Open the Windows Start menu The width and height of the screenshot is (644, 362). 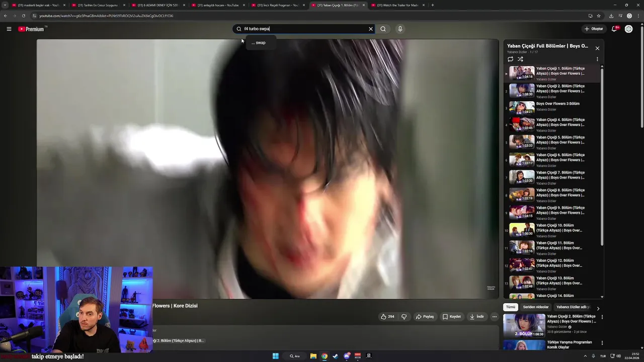click(x=275, y=356)
